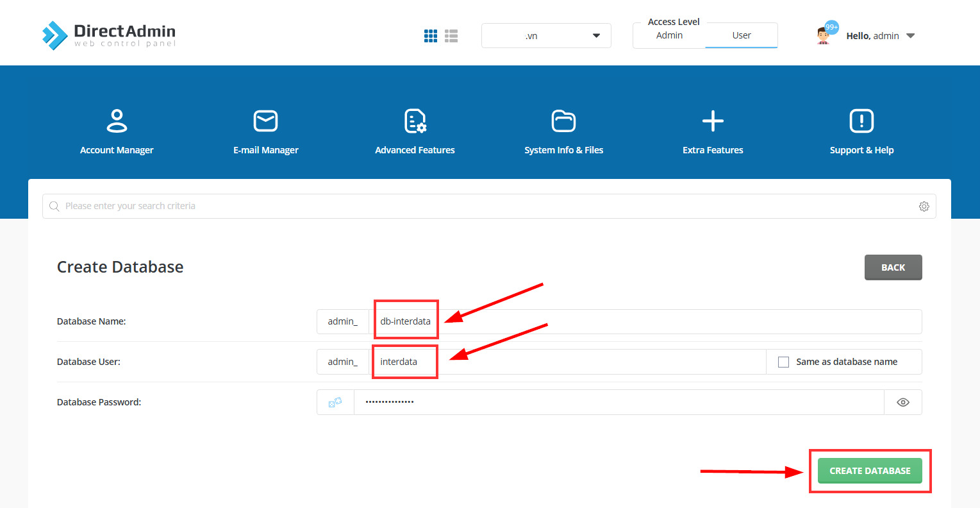Click the Database User: label
Viewport: 980px width, 508px height.
[x=88, y=362]
